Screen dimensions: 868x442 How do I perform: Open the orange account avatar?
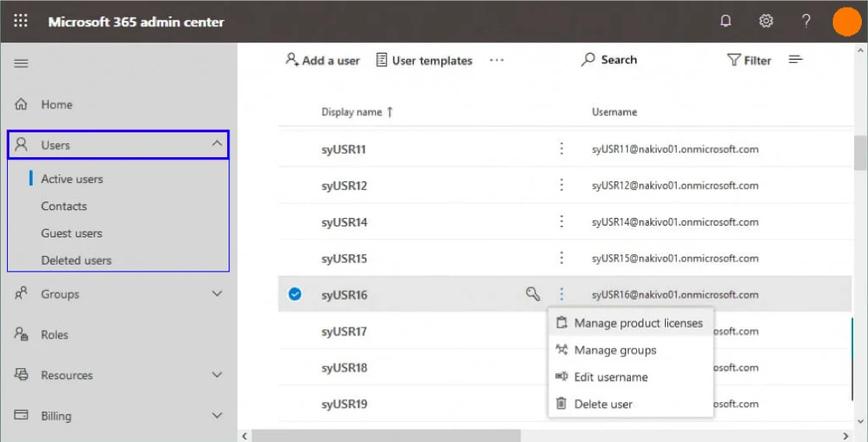[x=847, y=22]
